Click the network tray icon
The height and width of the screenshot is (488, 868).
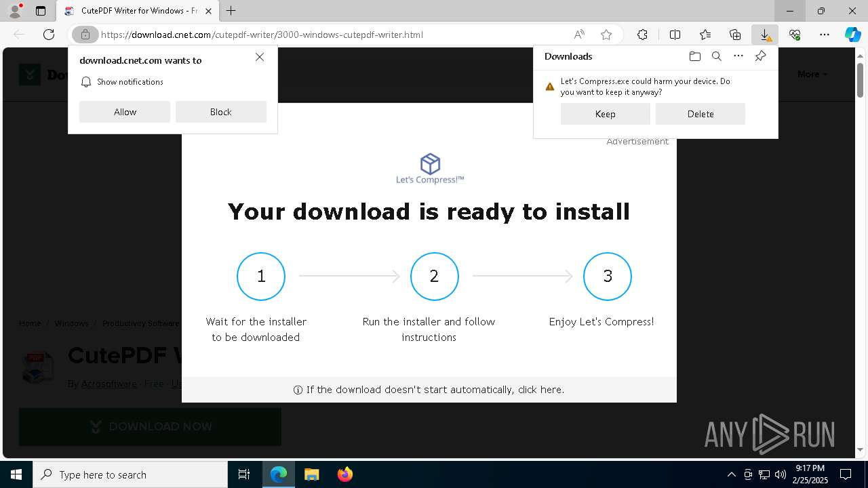coord(764,474)
